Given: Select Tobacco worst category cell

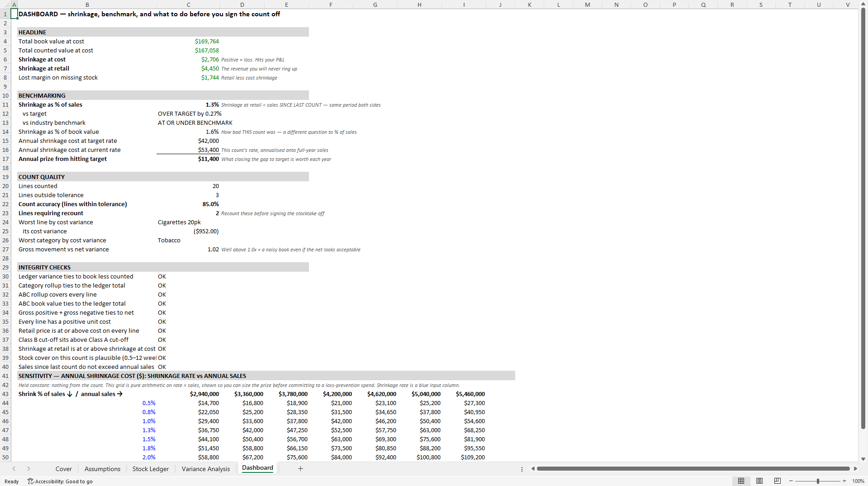Looking at the screenshot, I should [x=188, y=240].
